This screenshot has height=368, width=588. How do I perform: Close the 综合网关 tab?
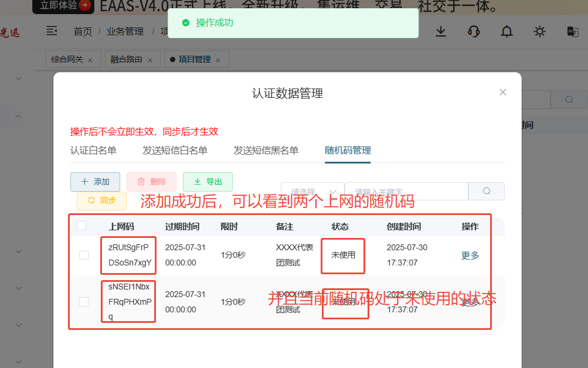(x=90, y=60)
